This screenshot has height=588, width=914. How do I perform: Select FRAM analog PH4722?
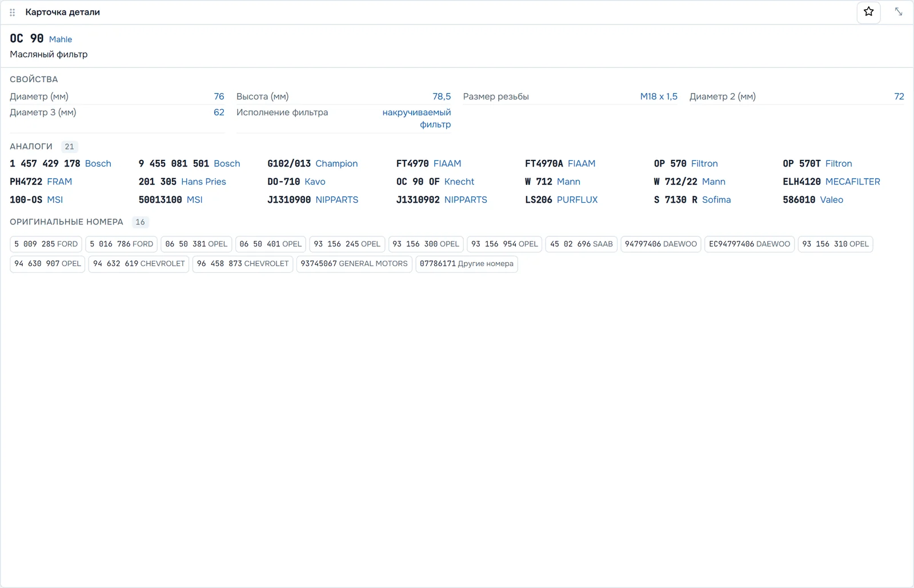point(41,182)
